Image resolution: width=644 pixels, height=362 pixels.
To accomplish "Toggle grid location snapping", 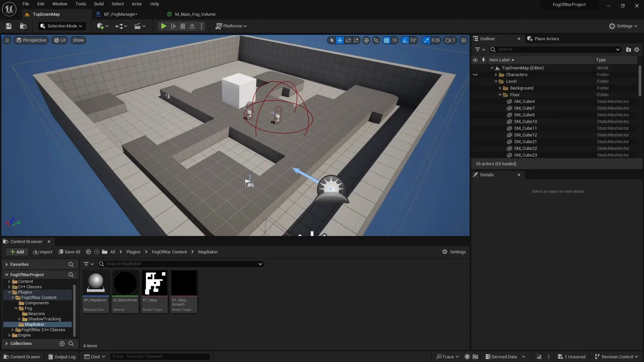I will (x=386, y=40).
